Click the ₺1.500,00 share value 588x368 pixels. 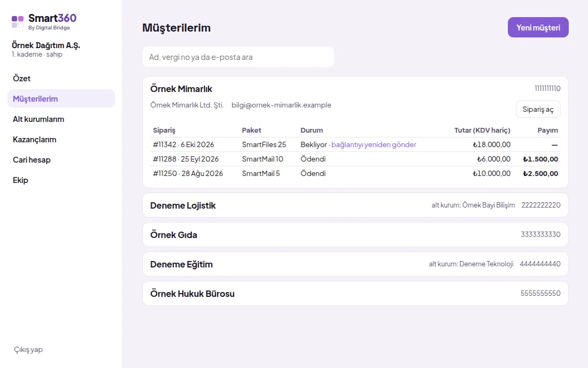click(540, 159)
